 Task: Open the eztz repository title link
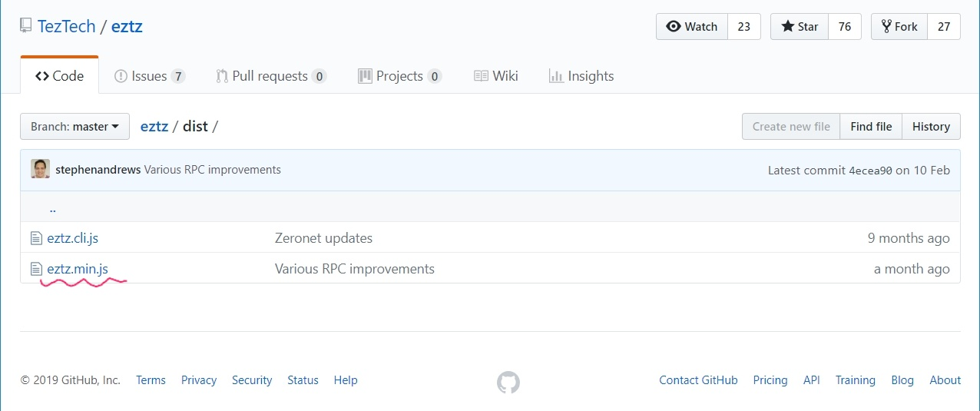(127, 26)
